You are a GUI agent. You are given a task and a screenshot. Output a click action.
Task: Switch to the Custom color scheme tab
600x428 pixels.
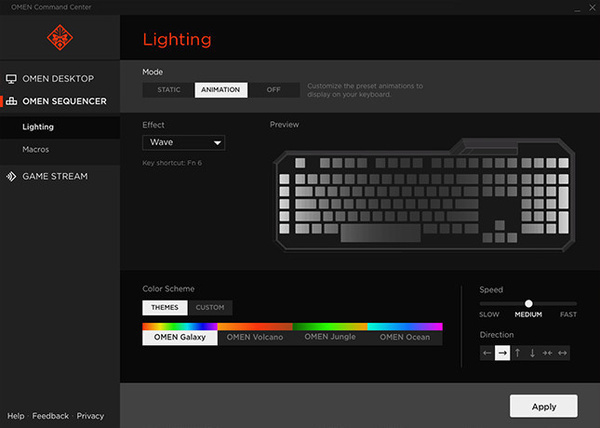[210, 308]
